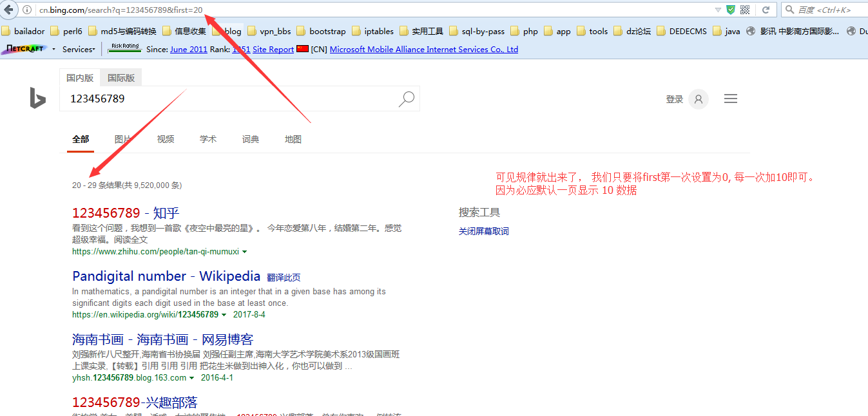Expand the dropdown arrow after the en.wikipedia.org URL
Screen dimensions: 868x416
[x=224, y=315]
